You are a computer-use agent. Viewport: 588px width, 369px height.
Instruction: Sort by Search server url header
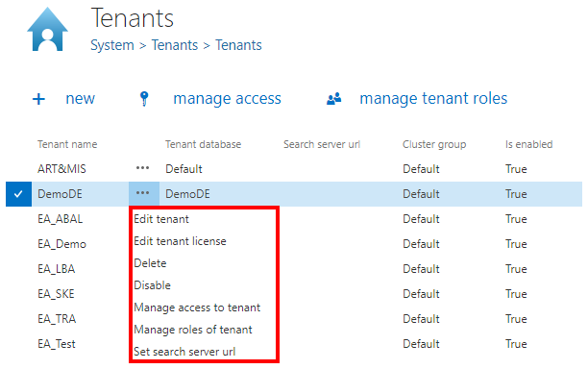[x=322, y=144]
